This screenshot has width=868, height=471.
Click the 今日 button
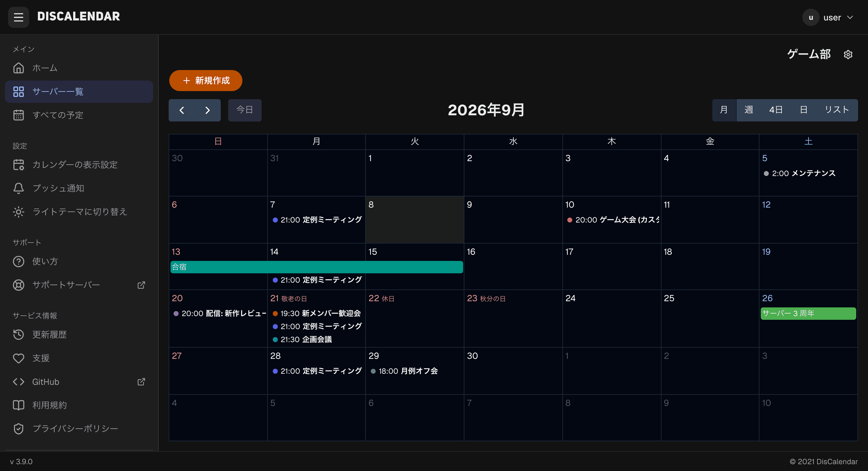pyautogui.click(x=245, y=110)
